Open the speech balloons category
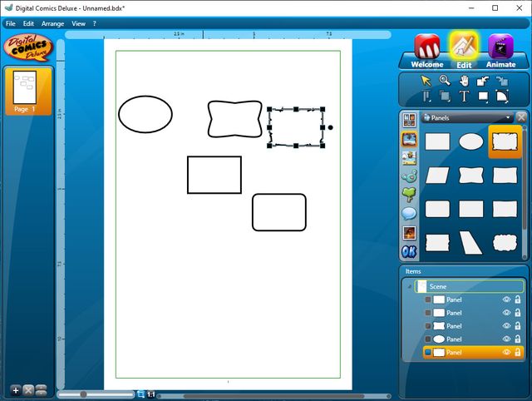The width and height of the screenshot is (532, 401). pyautogui.click(x=409, y=213)
